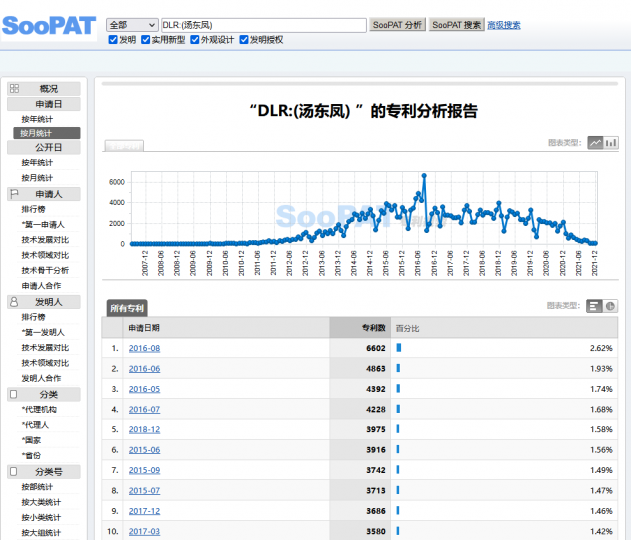Open 技术领域对比 under 发明人
The image size is (631, 540).
tap(45, 363)
